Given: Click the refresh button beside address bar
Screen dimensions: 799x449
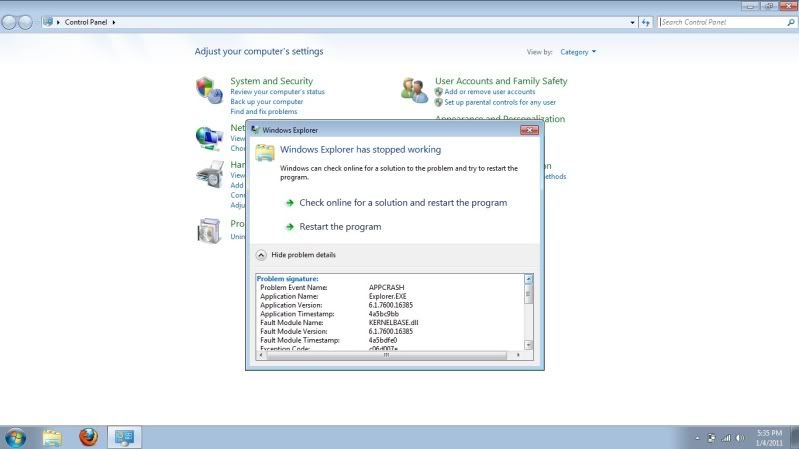Looking at the screenshot, I should point(646,22).
